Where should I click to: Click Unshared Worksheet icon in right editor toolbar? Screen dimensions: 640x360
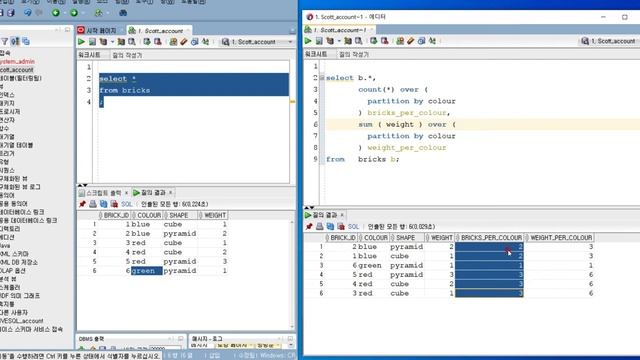click(x=400, y=41)
